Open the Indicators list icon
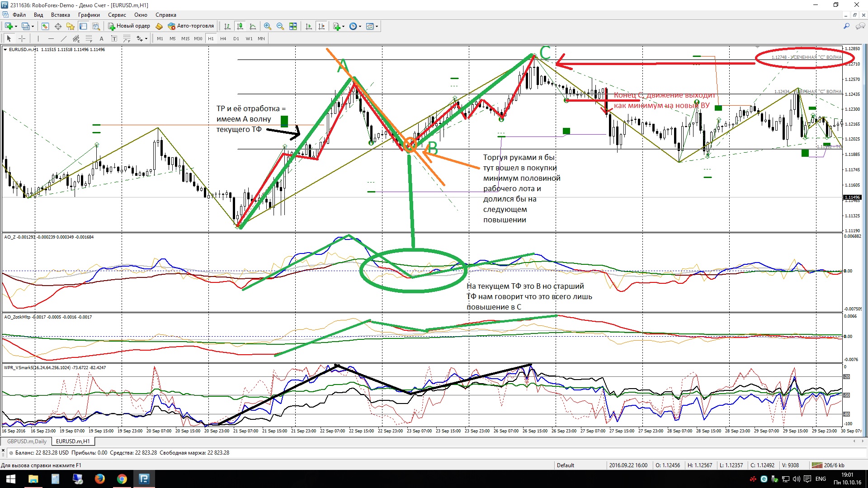 (337, 26)
